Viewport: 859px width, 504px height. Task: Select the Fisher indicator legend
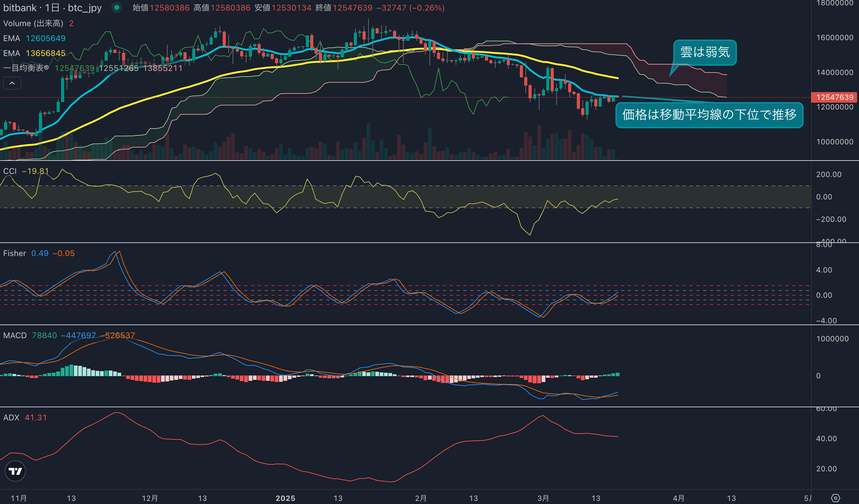coord(15,253)
